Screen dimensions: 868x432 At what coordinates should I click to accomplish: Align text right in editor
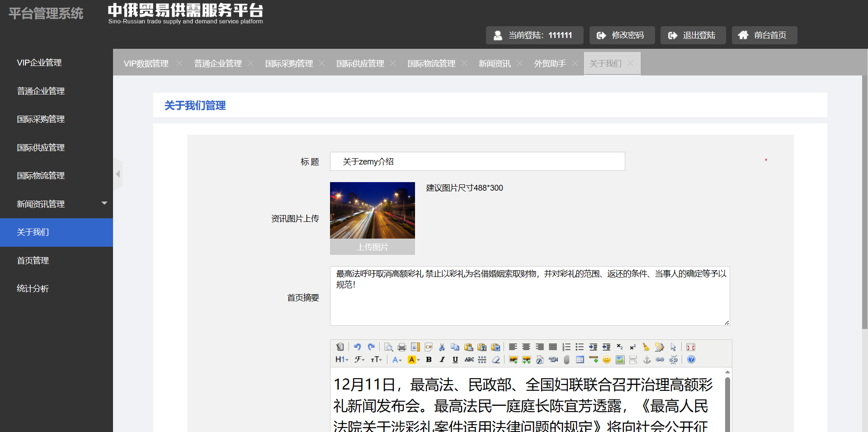pos(539,347)
